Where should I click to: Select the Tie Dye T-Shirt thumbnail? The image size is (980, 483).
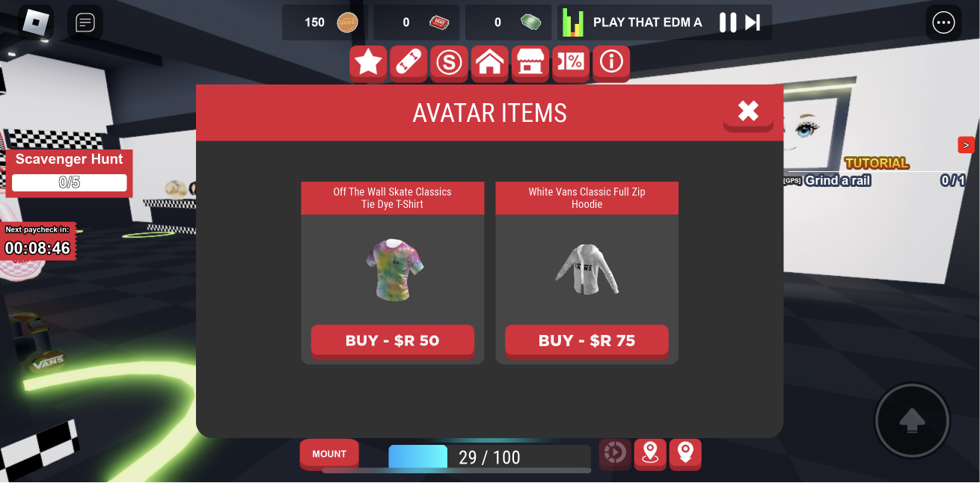pyautogui.click(x=393, y=269)
